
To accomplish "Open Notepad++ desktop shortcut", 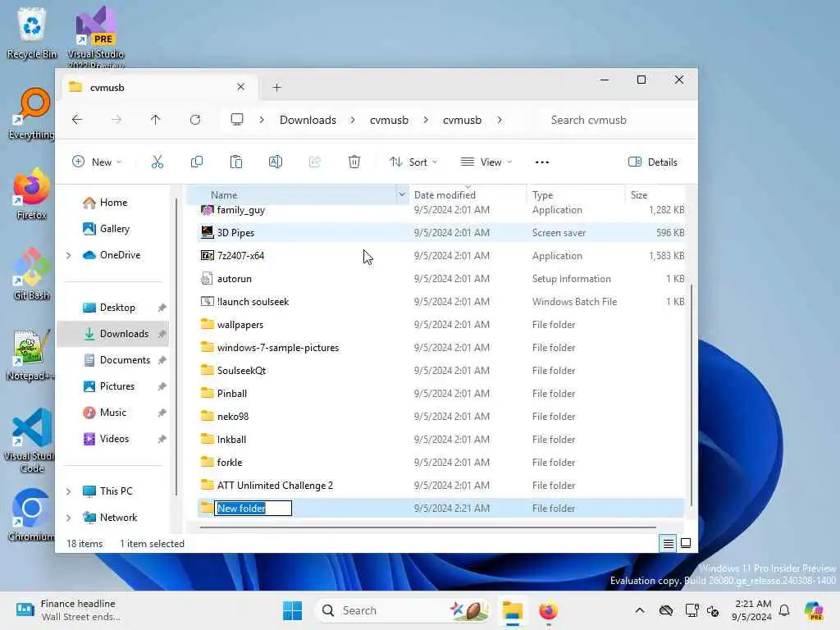I will click(30, 354).
